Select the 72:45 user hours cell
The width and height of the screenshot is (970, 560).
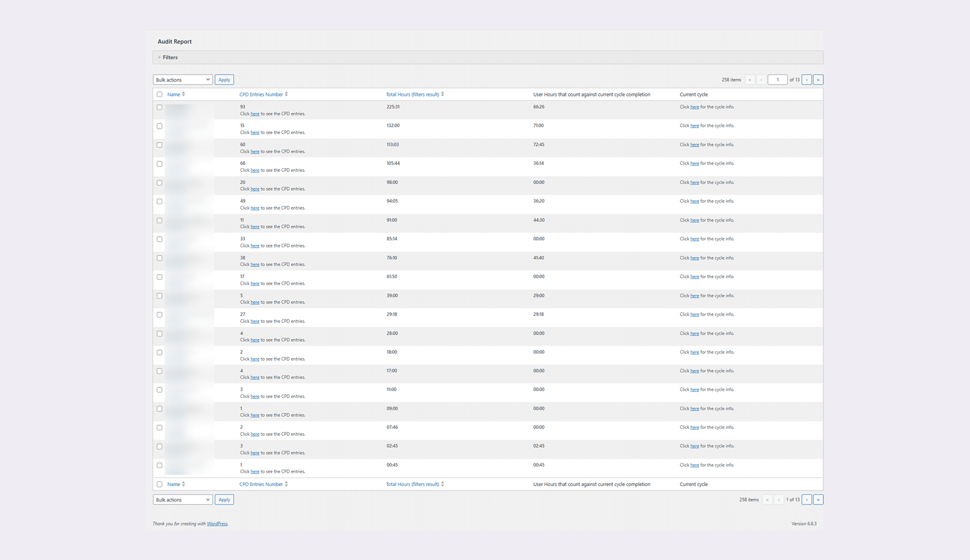[539, 144]
